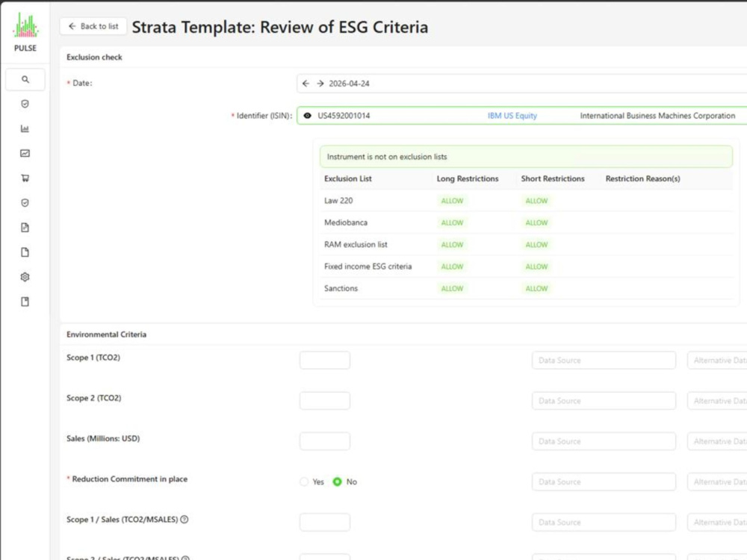This screenshot has width=747, height=560.
Task: Click the Back to list button
Action: (93, 26)
